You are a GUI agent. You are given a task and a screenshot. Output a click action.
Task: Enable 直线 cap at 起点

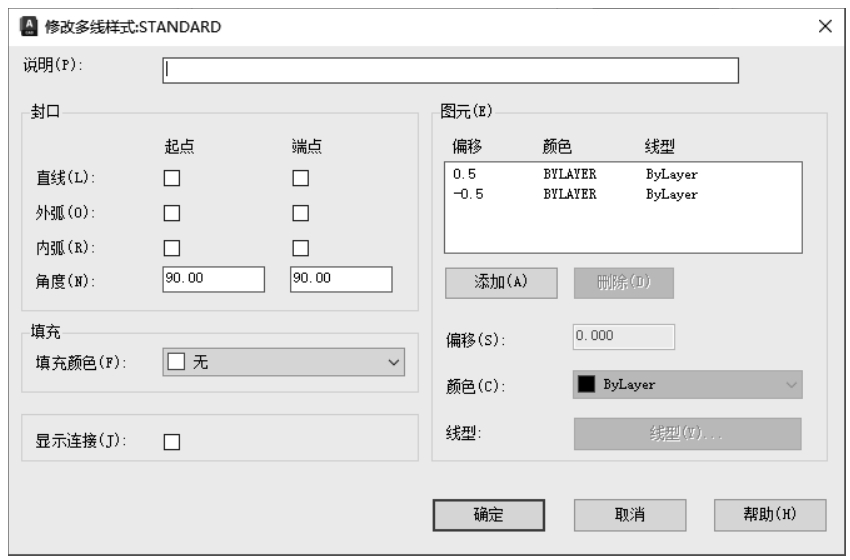pos(172,178)
